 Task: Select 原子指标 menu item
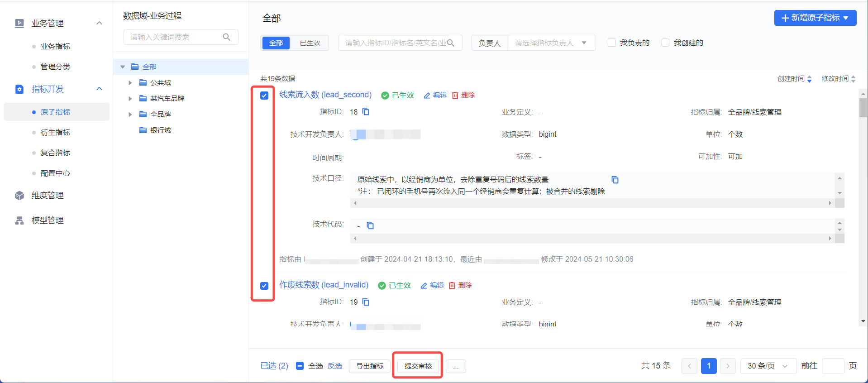(x=57, y=112)
